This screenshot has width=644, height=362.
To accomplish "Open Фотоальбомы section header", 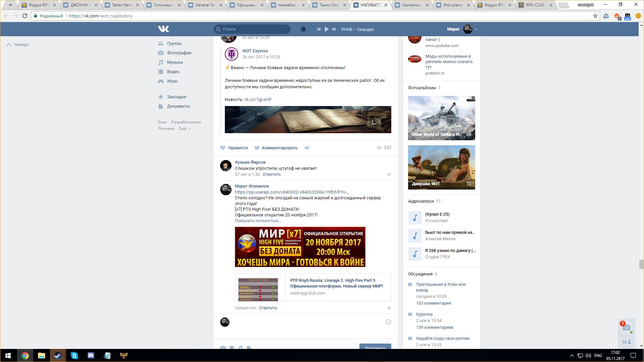I will [422, 88].
